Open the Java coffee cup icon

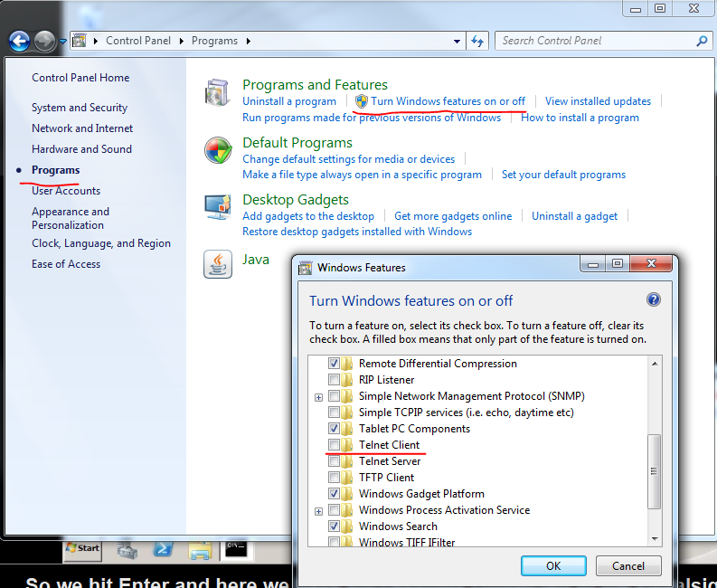click(218, 263)
